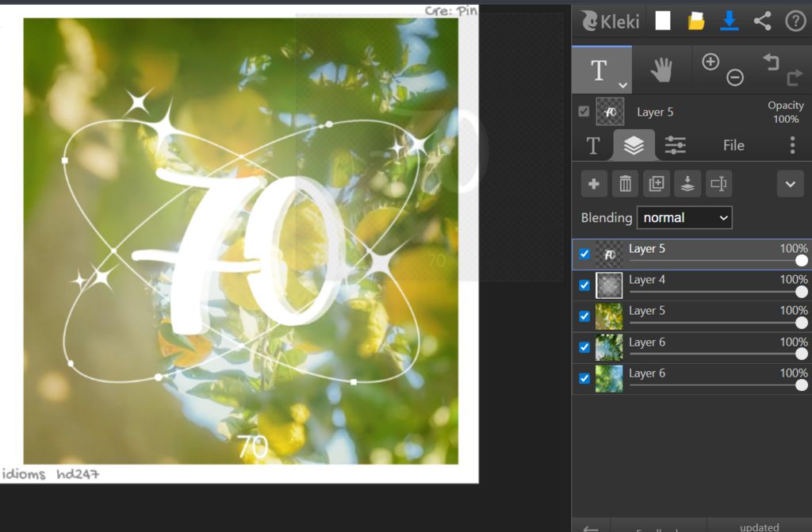Open the three-dot more options menu
This screenshot has height=532, width=812.
792,145
